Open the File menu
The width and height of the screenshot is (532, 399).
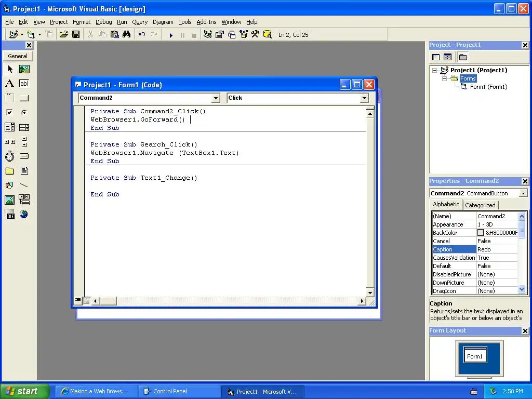point(9,22)
